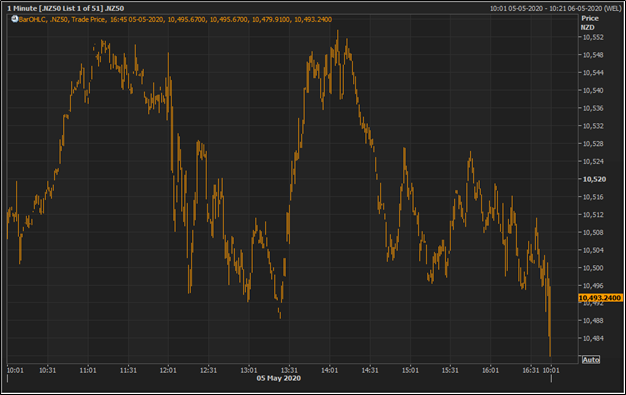Click the BarOHLC .NZ50 Trade Price legend
This screenshot has height=395, width=626.
(x=175, y=19)
